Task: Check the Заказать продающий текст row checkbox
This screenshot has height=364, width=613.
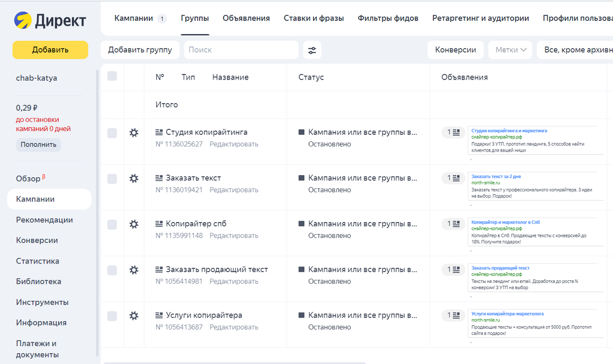Action: coord(112,270)
